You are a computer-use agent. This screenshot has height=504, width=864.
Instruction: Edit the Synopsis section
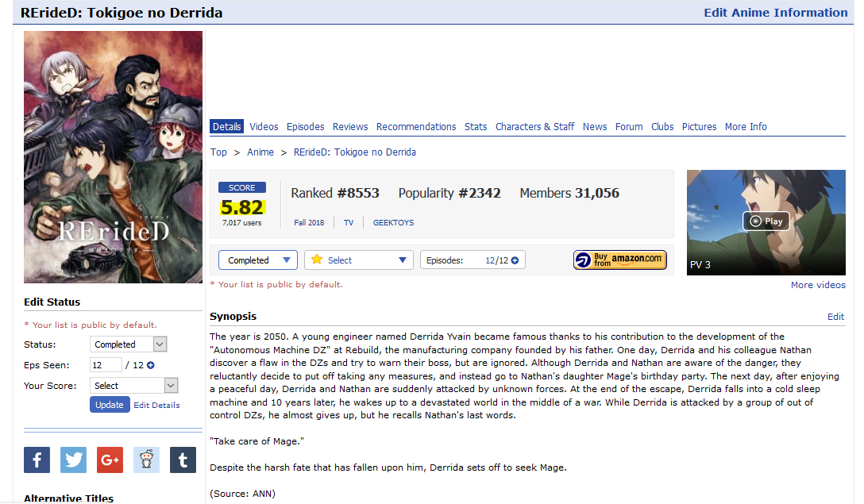pyautogui.click(x=835, y=317)
